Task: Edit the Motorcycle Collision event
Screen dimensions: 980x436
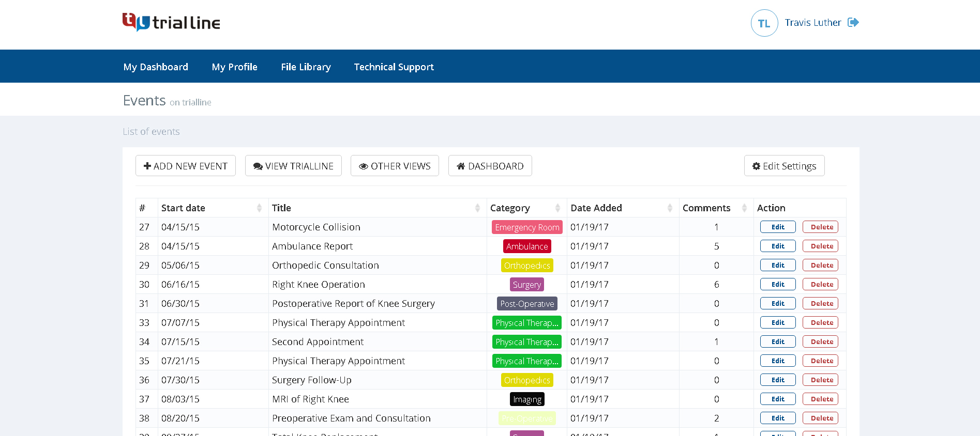Action: (x=777, y=227)
